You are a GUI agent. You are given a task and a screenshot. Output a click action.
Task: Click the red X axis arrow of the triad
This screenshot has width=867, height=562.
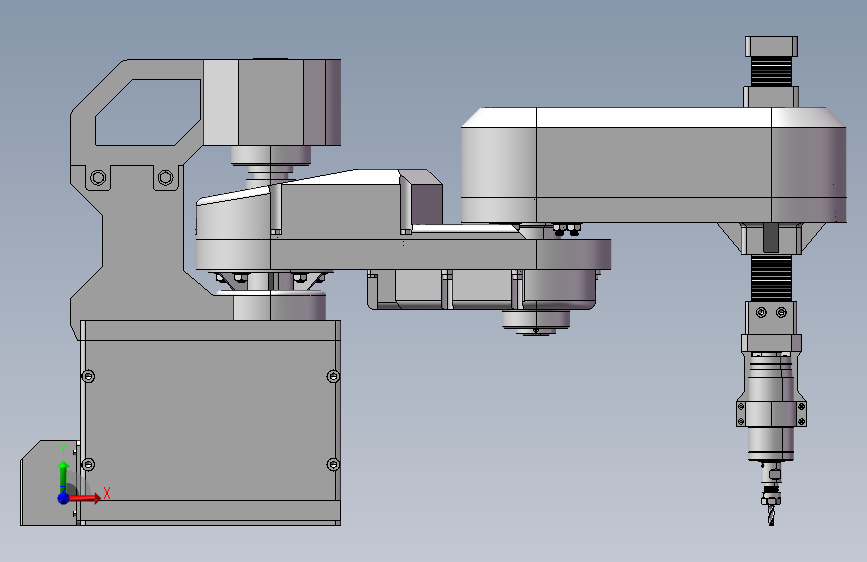(85, 498)
